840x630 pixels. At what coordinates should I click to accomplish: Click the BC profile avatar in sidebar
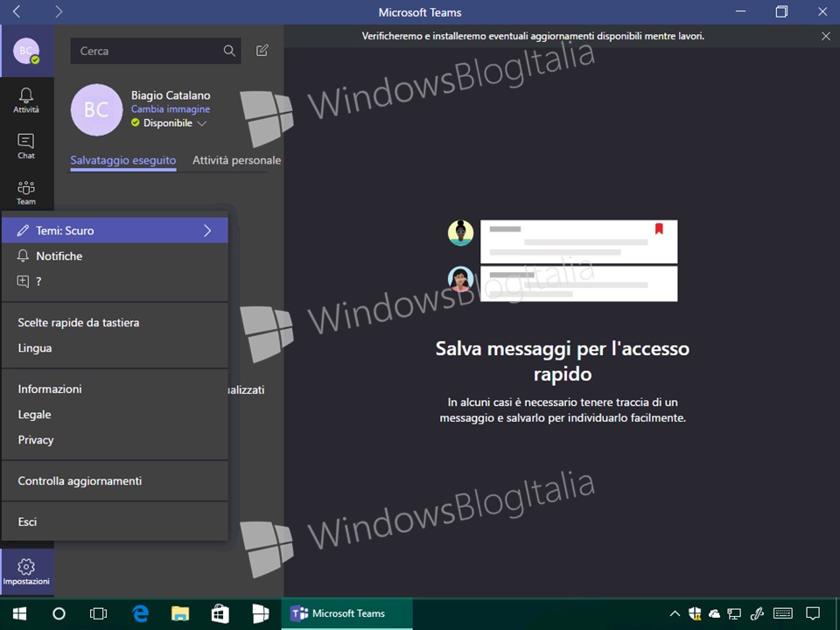26,51
